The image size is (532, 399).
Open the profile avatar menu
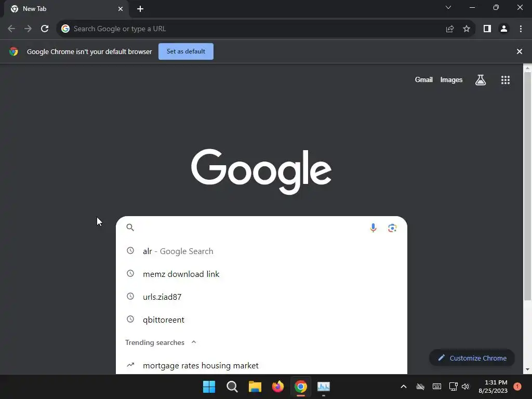[x=504, y=29]
